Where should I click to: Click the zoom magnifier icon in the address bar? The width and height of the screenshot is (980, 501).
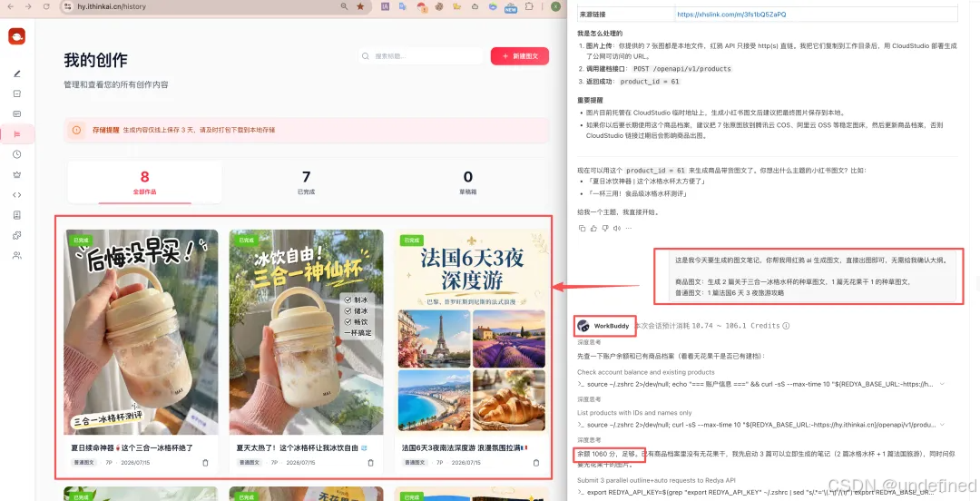pos(345,6)
